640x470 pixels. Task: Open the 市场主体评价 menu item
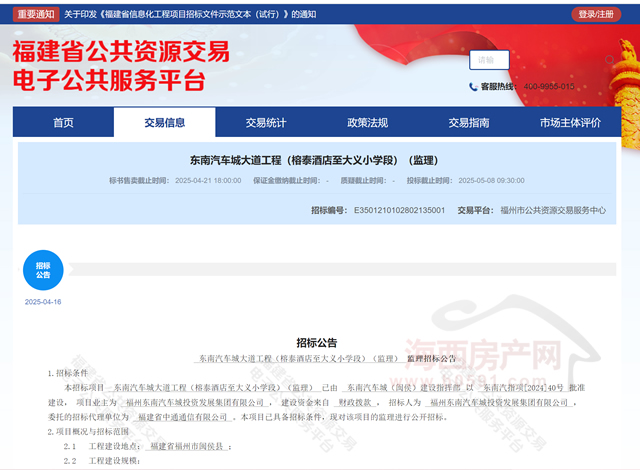tap(570, 123)
